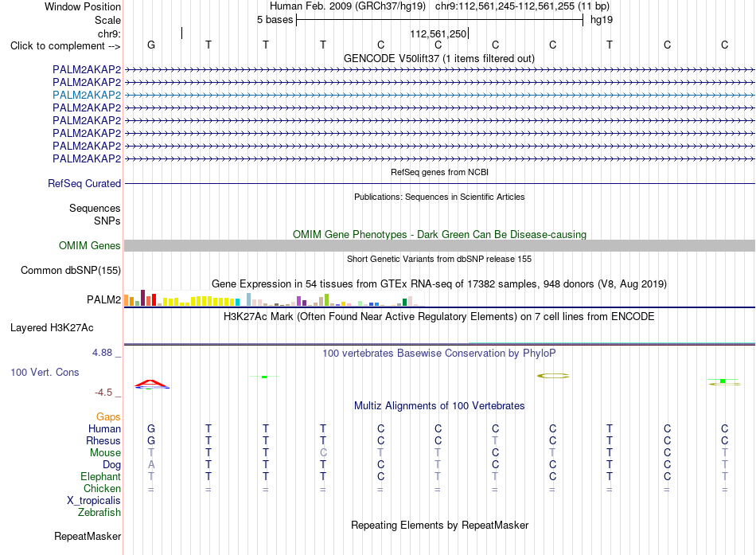The image size is (756, 555).
Task: Select the Zebrafish alignment row label
Action: (x=99, y=513)
